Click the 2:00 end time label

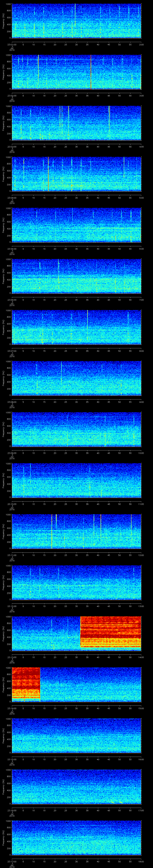pos(141,44)
